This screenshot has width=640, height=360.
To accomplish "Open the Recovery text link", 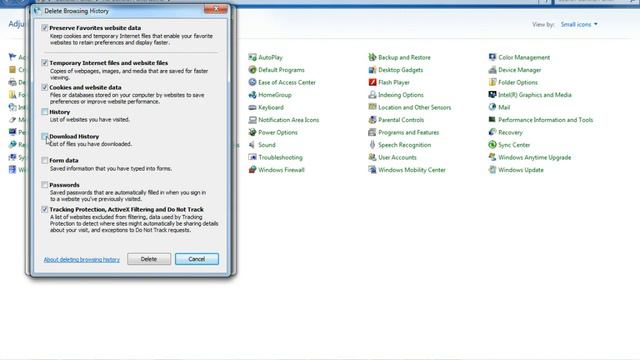I will [x=510, y=133].
